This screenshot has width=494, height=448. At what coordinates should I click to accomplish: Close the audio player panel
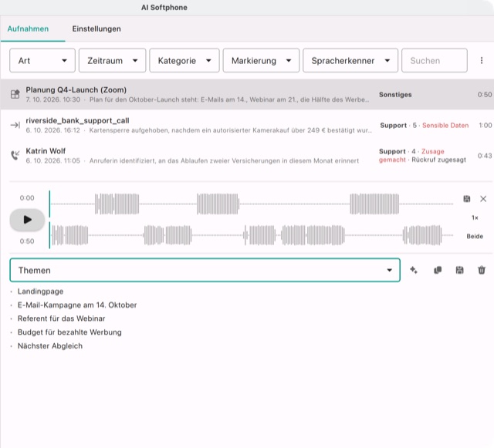(x=483, y=199)
